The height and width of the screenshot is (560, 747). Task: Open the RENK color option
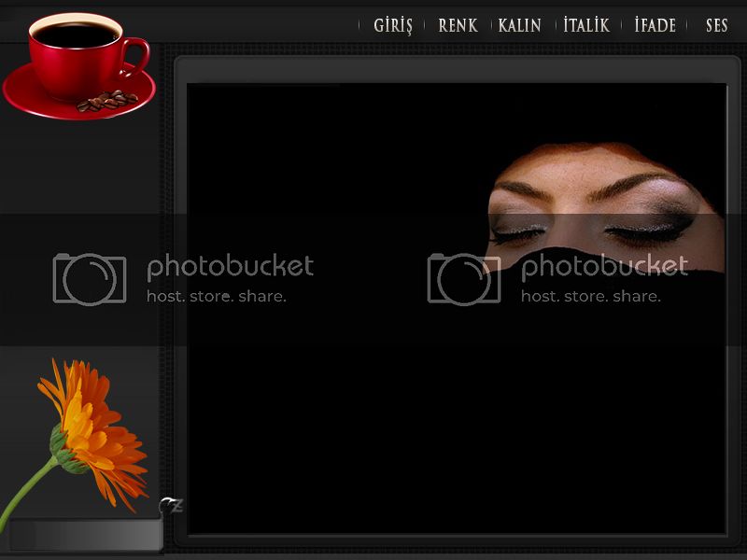tap(457, 25)
